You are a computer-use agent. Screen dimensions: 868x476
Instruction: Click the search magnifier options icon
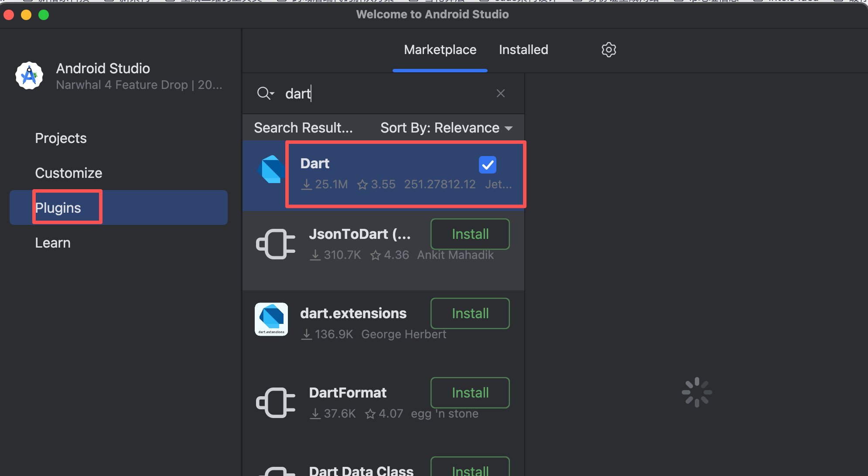coord(265,93)
